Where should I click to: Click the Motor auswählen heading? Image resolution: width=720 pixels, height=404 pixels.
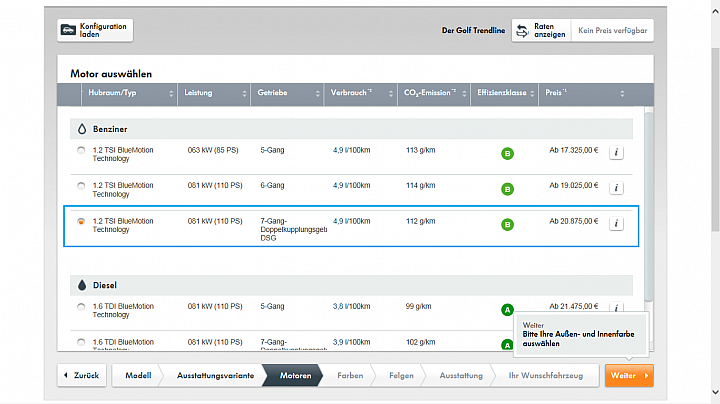(x=111, y=74)
